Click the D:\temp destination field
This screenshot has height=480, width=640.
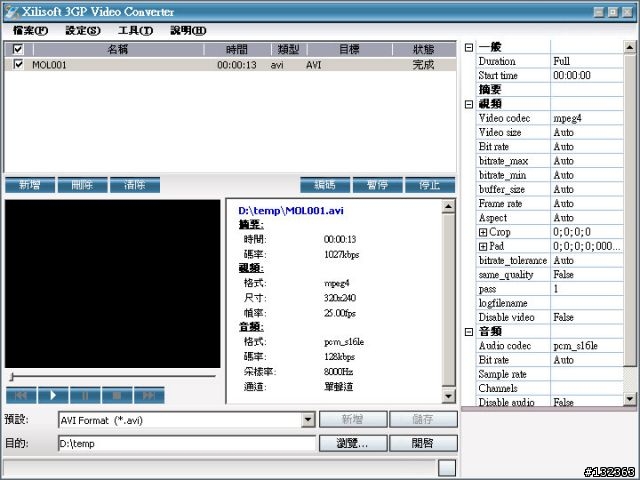pyautogui.click(x=187, y=444)
